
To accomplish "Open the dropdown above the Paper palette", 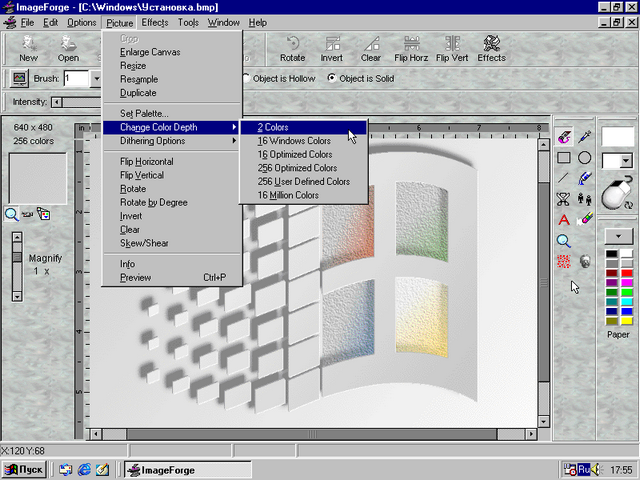I will point(618,236).
